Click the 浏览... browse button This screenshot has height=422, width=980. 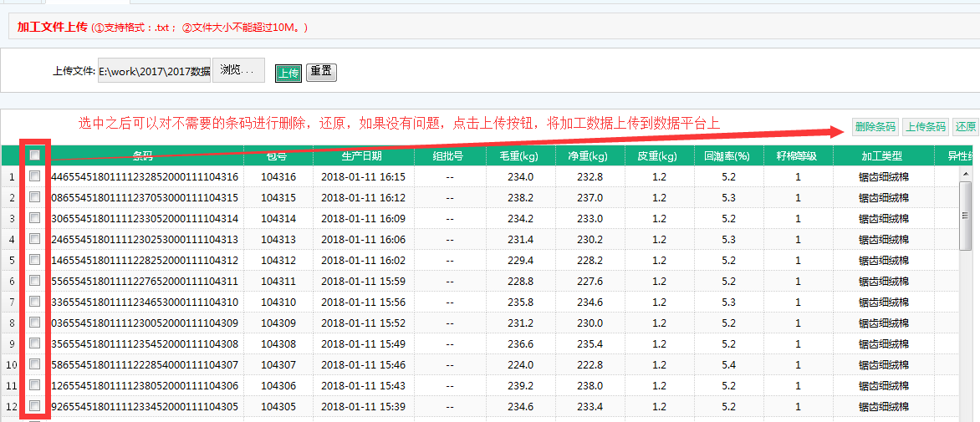click(239, 70)
